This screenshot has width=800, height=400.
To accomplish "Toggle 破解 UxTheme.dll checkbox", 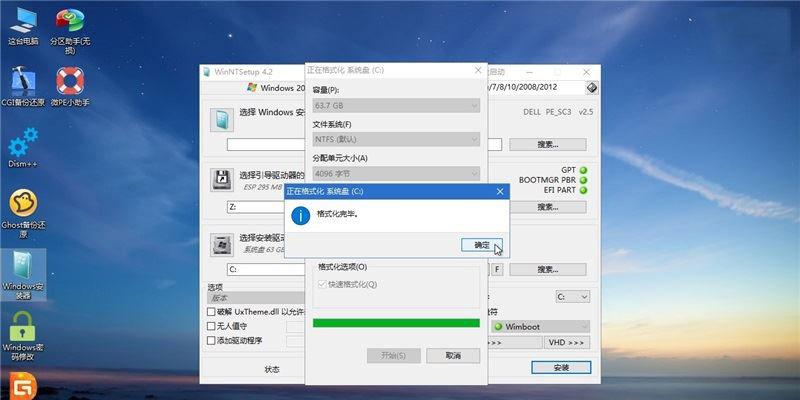I will coord(211,312).
